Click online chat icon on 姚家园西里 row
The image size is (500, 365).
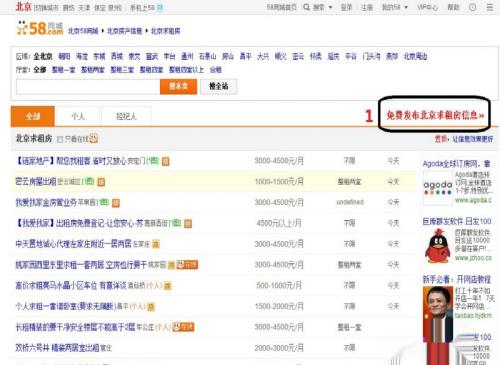[187, 265]
